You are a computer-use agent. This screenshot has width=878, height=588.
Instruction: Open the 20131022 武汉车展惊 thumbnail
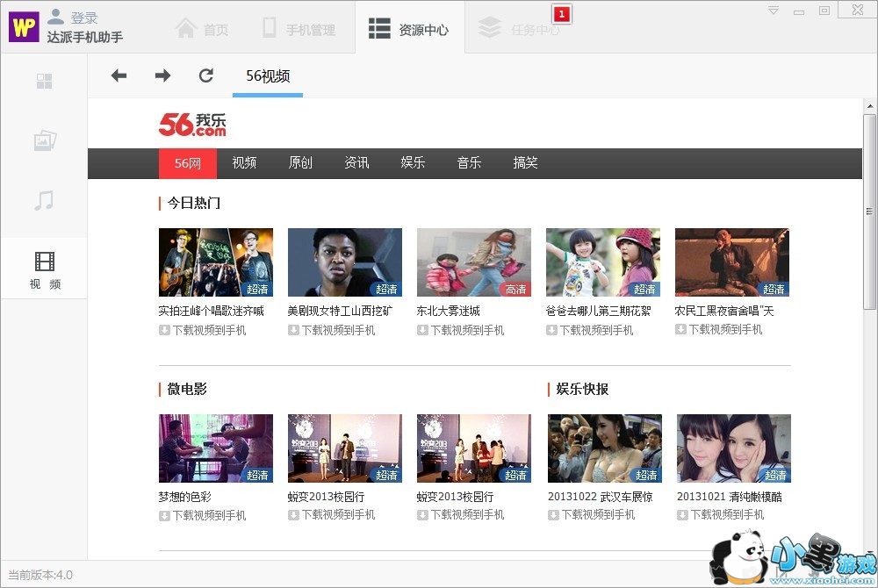click(605, 448)
